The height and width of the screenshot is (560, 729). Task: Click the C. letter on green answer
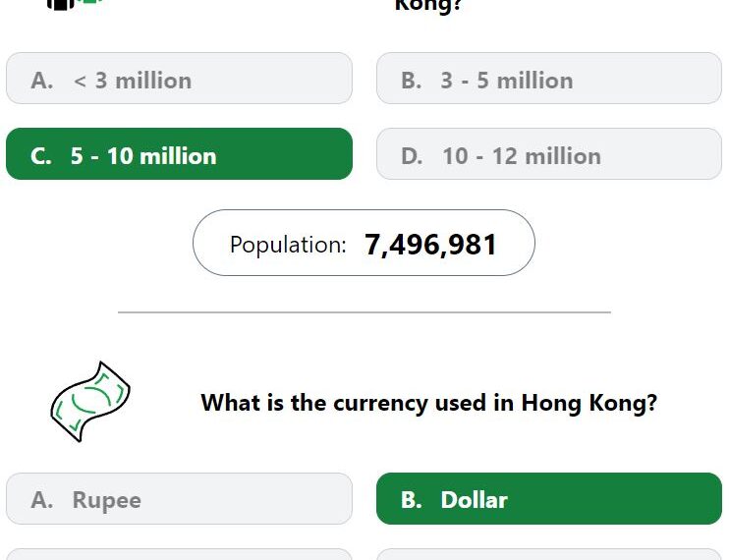tap(41, 156)
